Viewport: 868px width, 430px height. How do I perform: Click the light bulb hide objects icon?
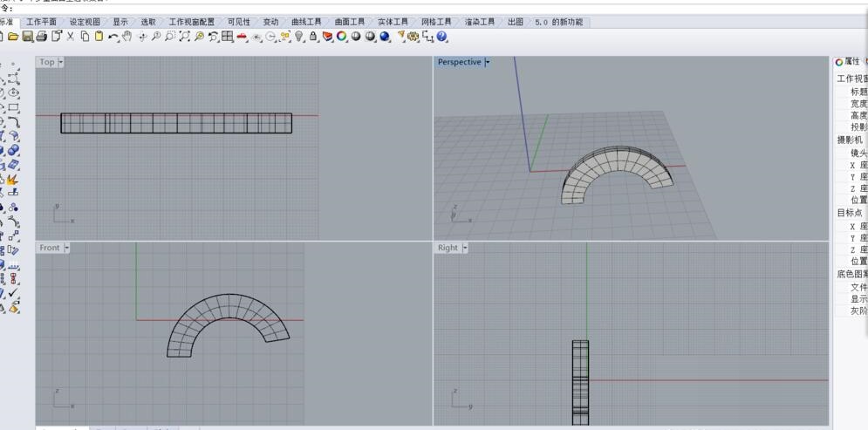(300, 37)
